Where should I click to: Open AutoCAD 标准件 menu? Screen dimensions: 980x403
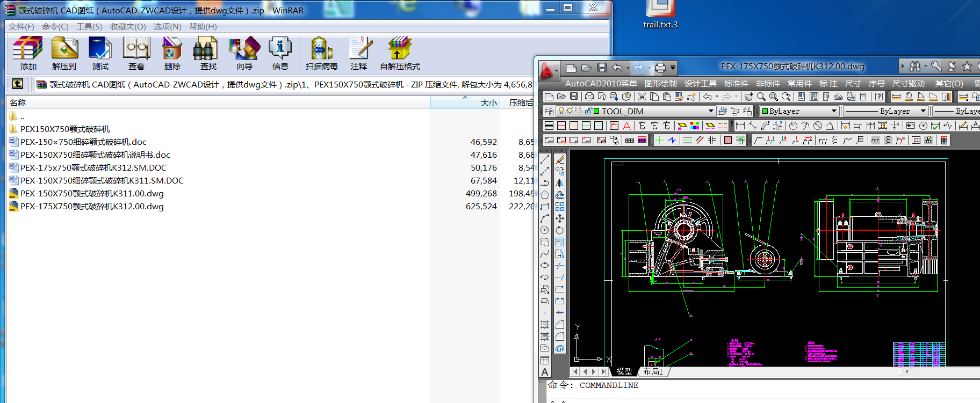[x=736, y=83]
